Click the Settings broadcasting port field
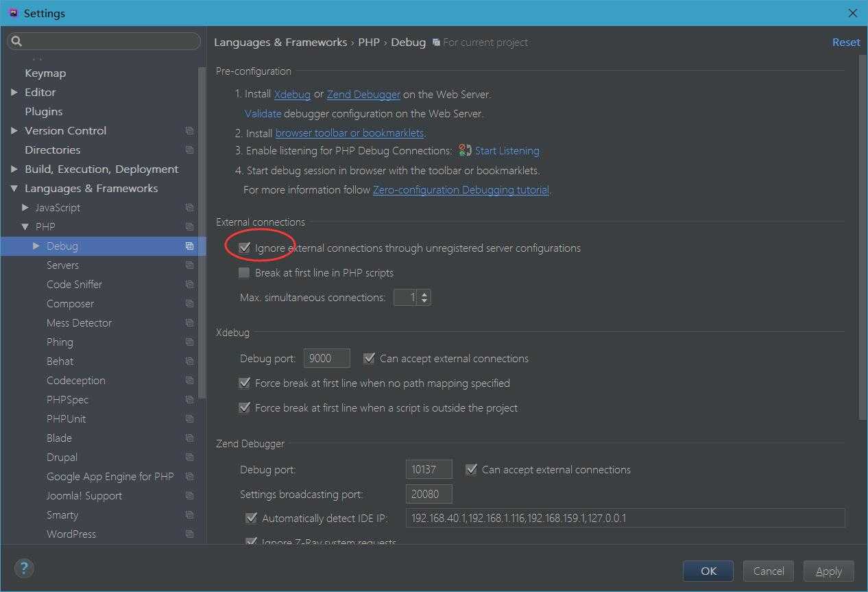868x592 pixels. click(x=429, y=494)
